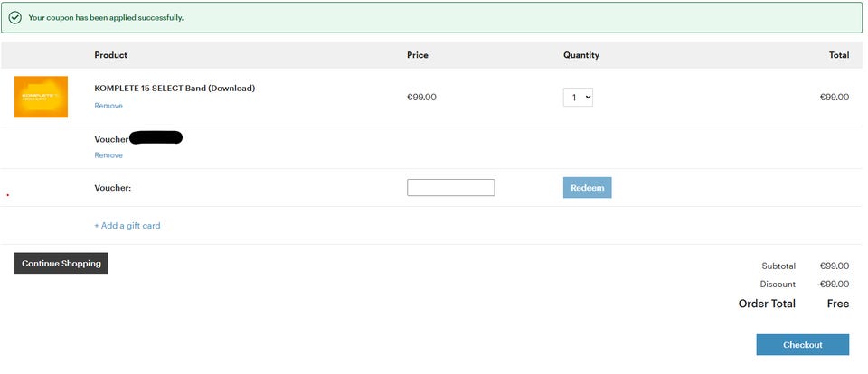Remove the applied voucher
This screenshot has height=374, width=868.
click(x=108, y=155)
